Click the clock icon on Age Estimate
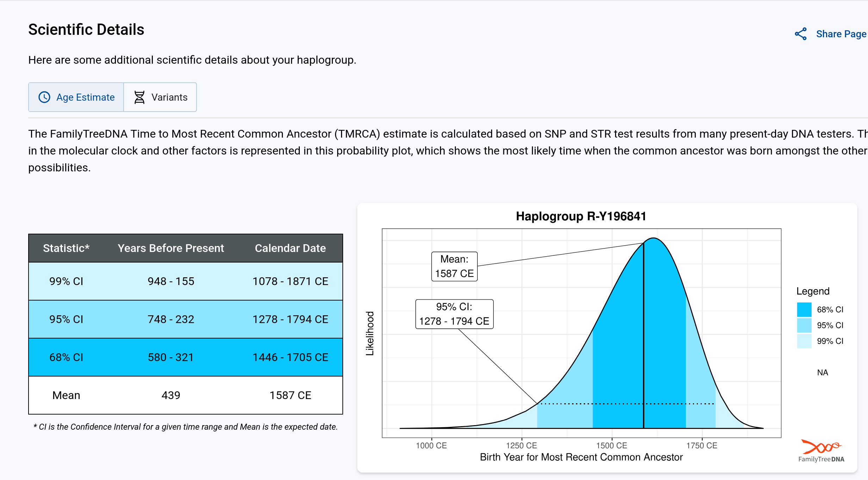Viewport: 868px width, 480px height. (44, 97)
